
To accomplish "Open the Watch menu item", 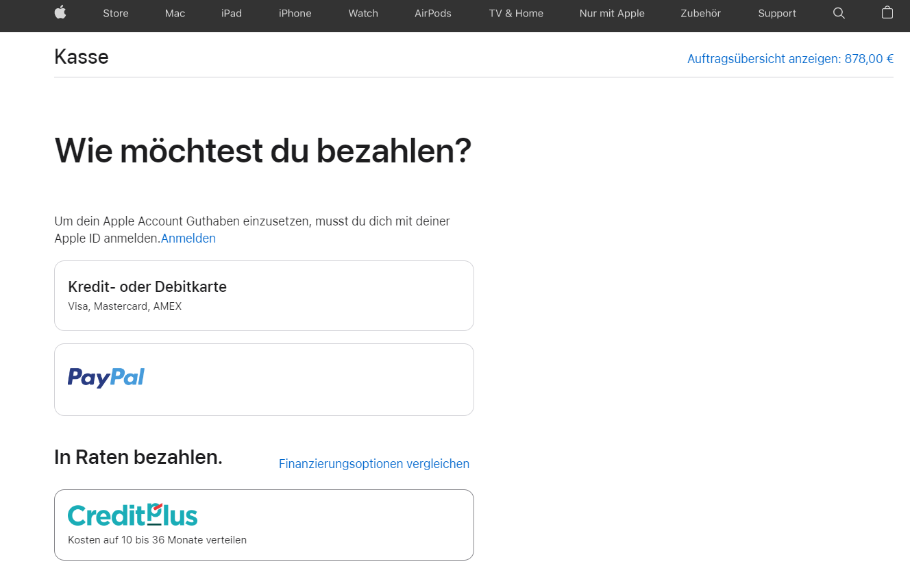I will [x=363, y=13].
